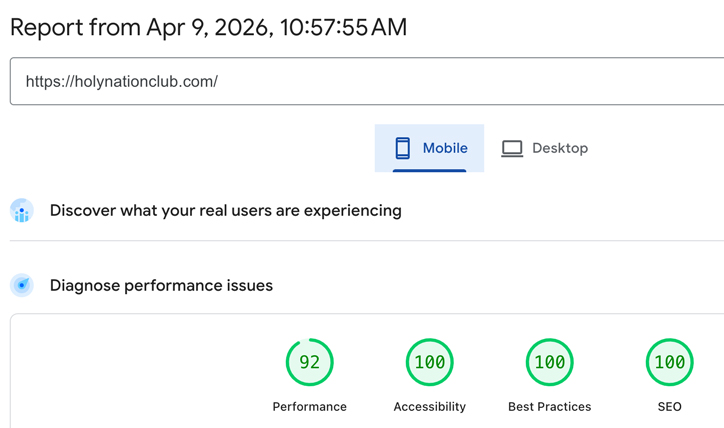Click the 'Report from Apr 9, 2026' title

208,27
